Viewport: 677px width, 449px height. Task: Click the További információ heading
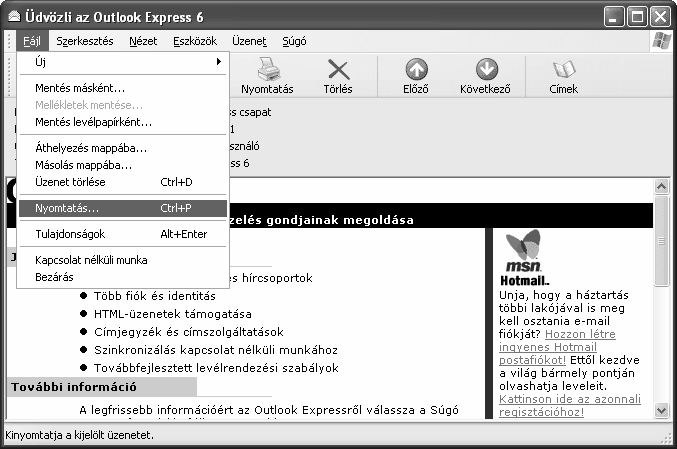click(x=74, y=387)
